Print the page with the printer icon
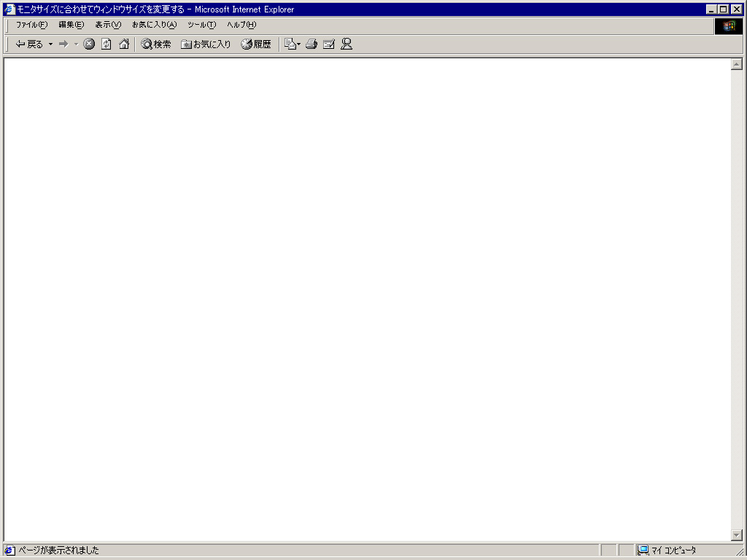 311,44
